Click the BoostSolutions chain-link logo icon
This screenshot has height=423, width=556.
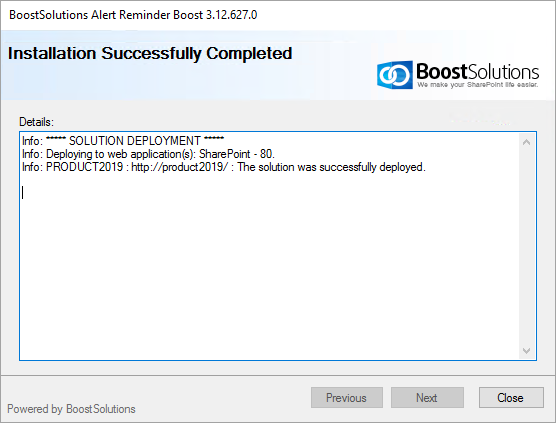coord(395,75)
